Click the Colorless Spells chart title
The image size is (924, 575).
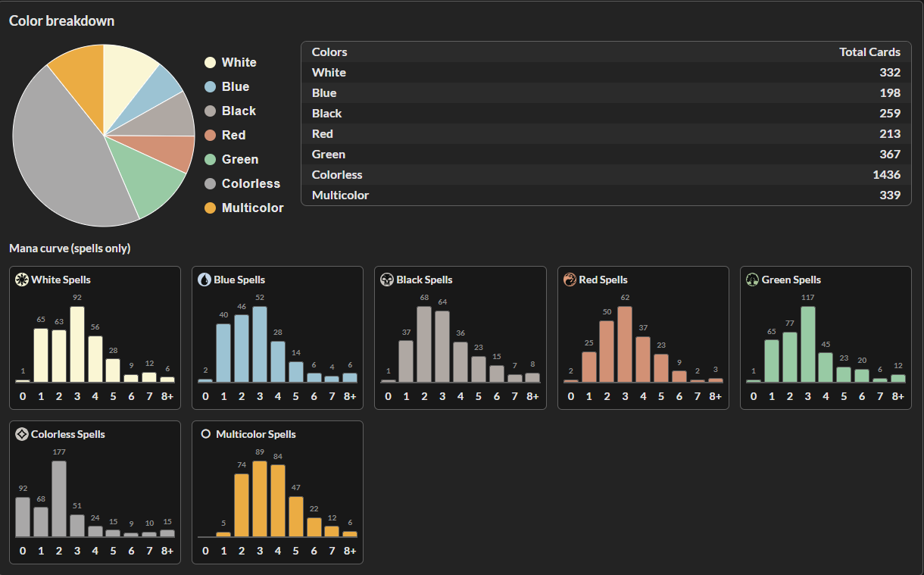pos(68,434)
